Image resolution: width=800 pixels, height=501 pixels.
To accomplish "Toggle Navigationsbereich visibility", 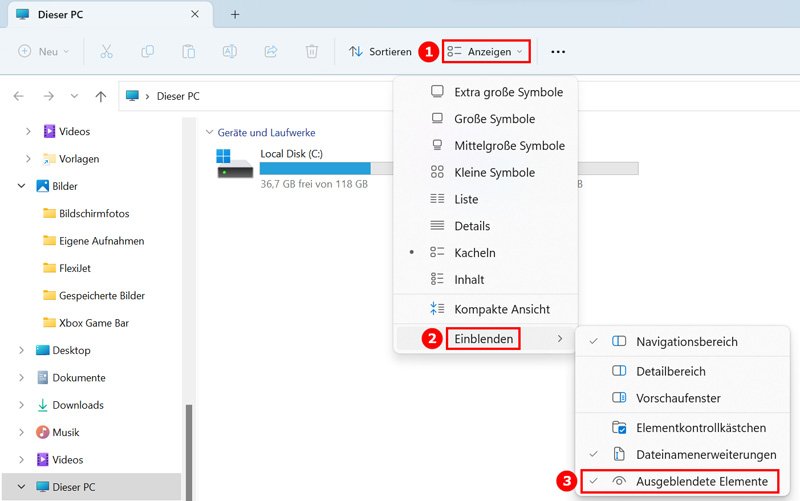I will point(683,342).
